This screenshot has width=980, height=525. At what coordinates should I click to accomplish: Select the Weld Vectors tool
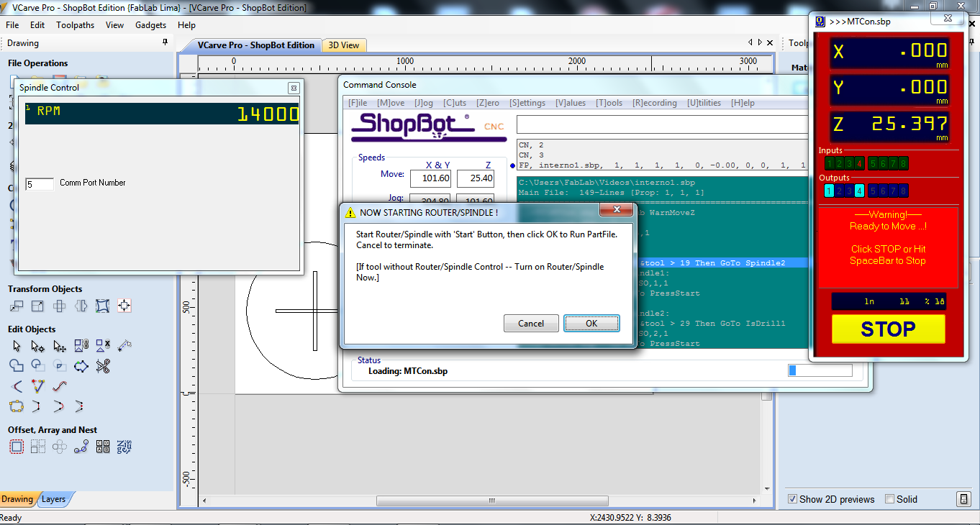(17, 366)
